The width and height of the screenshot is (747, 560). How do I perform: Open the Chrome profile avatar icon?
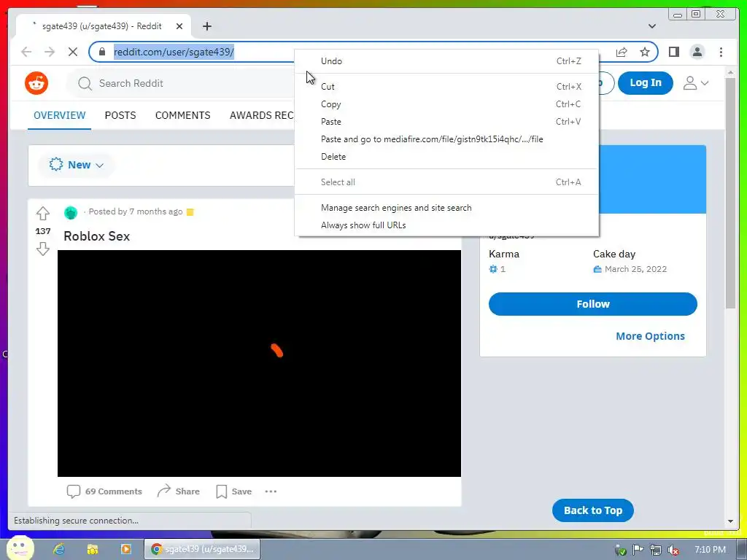(697, 52)
